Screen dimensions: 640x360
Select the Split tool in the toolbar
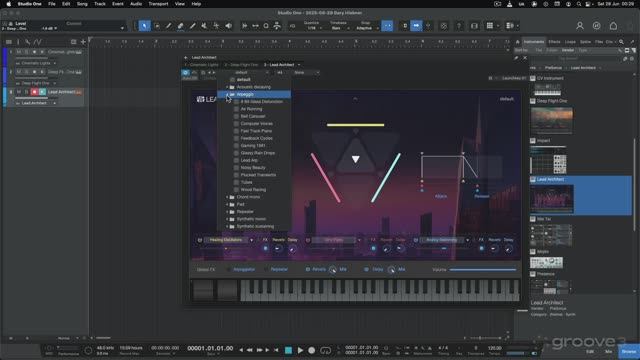click(169, 26)
